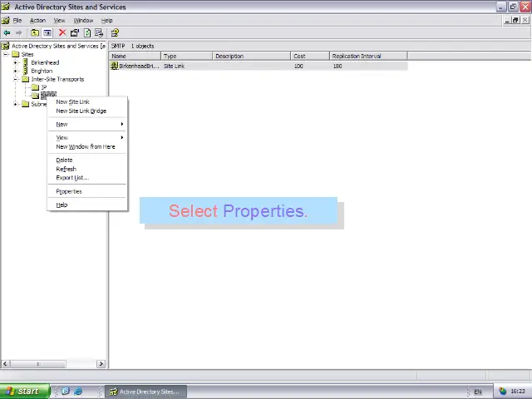The image size is (532, 399).
Task: Open the New submenu arrow
Action: tap(122, 124)
